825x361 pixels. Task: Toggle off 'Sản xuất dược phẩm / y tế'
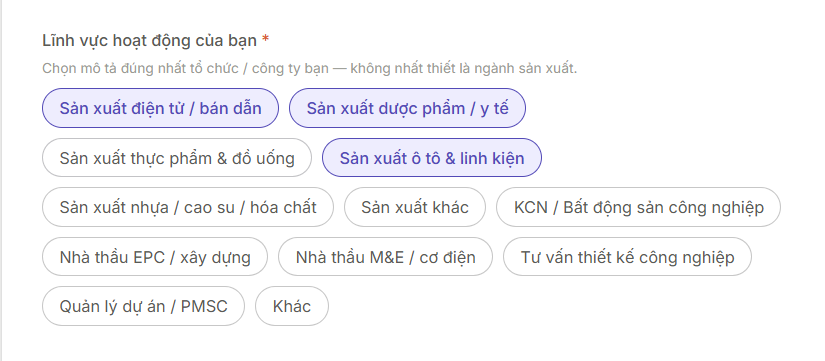pos(407,108)
